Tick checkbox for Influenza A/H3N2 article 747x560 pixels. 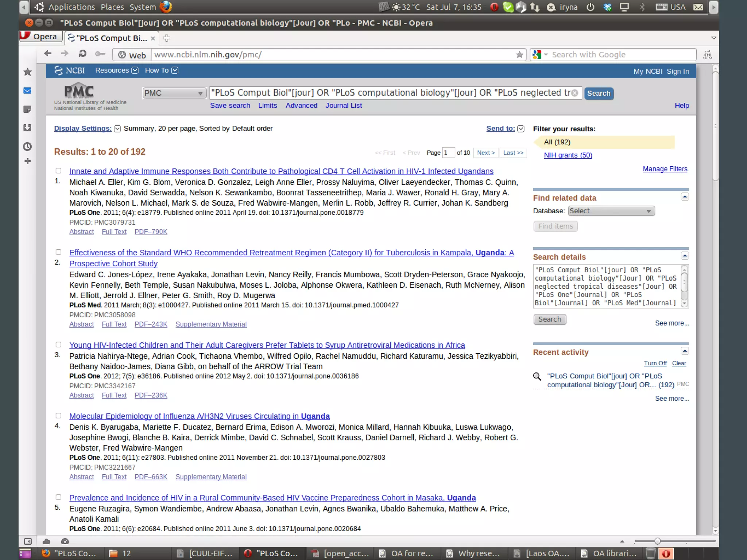click(x=58, y=416)
